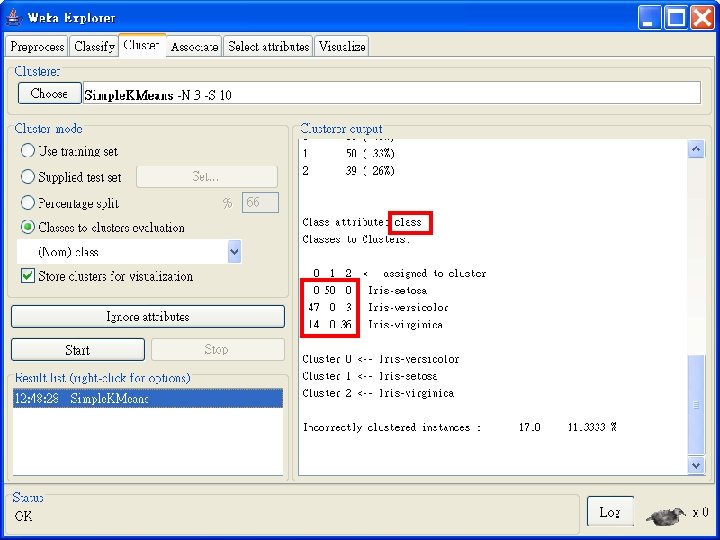Click the Choose clusterer button
The width and height of the screenshot is (720, 540).
pyautogui.click(x=49, y=93)
